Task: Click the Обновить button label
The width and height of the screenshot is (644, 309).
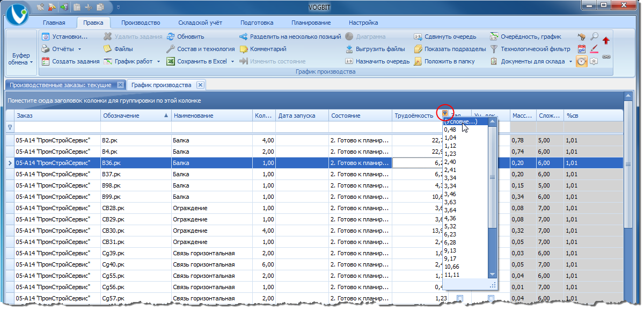Action: [x=191, y=37]
